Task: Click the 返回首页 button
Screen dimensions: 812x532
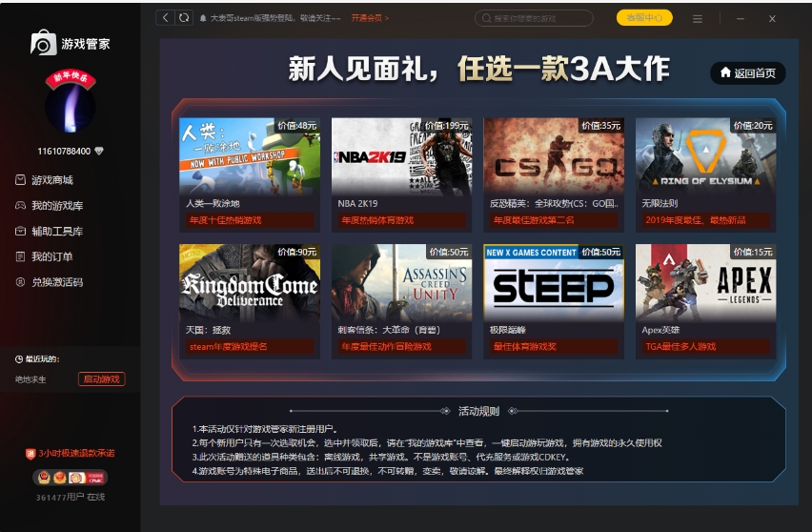Action: pos(748,73)
